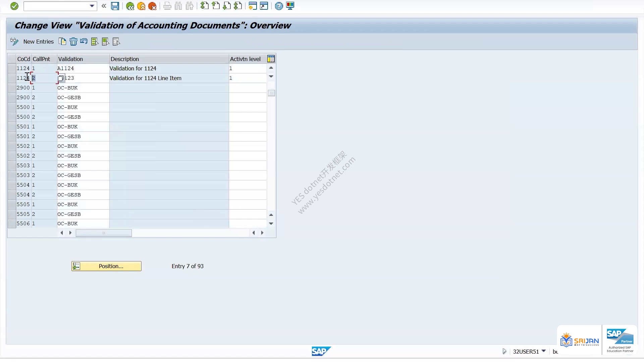Image resolution: width=644 pixels, height=362 pixels.
Task: Click the OC-GESB cell in row 5505 2
Action: click(83, 214)
